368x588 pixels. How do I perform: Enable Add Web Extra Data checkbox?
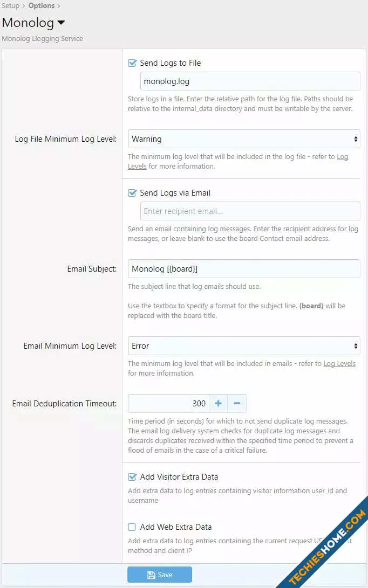coord(132,527)
